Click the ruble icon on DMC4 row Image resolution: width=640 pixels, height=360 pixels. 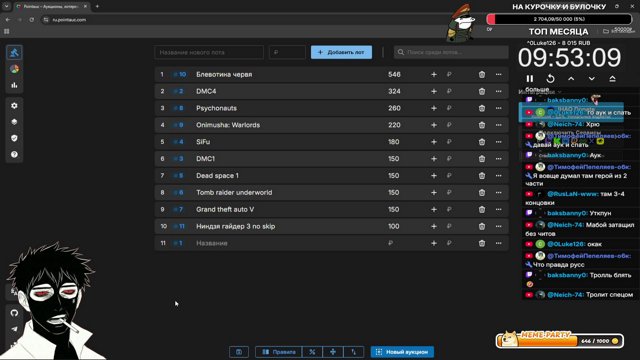(x=449, y=91)
